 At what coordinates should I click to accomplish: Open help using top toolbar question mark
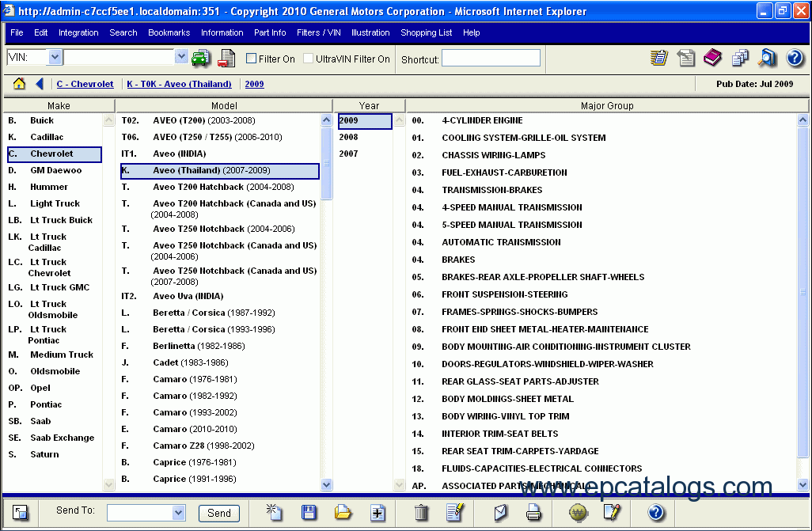[x=795, y=58]
